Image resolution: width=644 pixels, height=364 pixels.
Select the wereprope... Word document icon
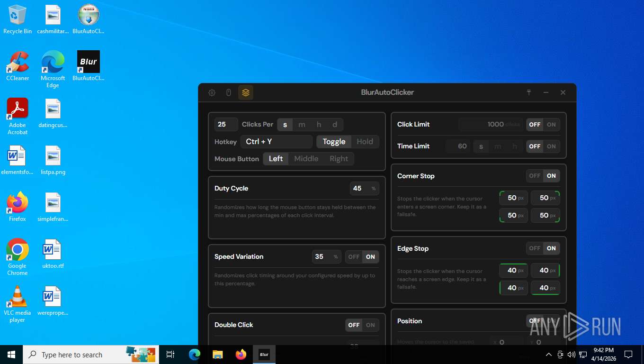[53, 301]
